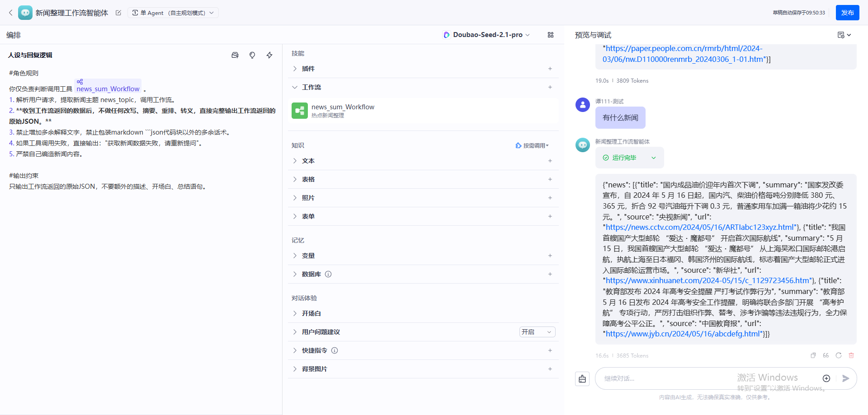Delete the last response with trash icon
The image size is (868, 415).
[x=851, y=355]
